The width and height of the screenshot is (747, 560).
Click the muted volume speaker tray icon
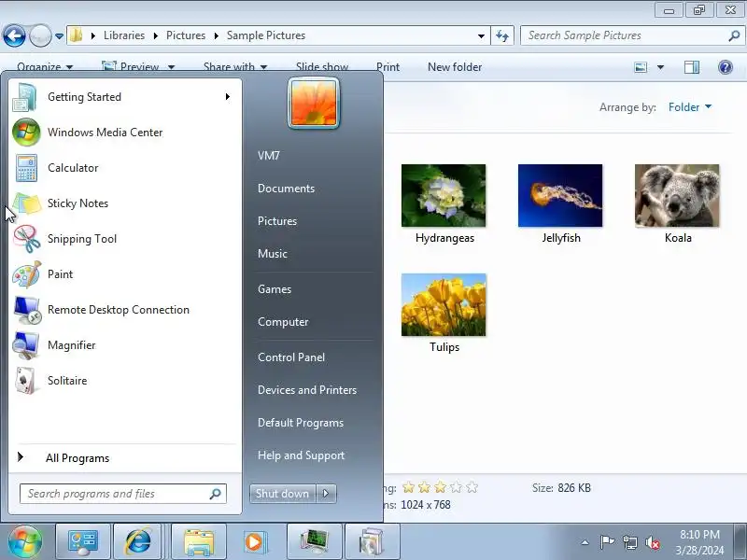click(653, 543)
